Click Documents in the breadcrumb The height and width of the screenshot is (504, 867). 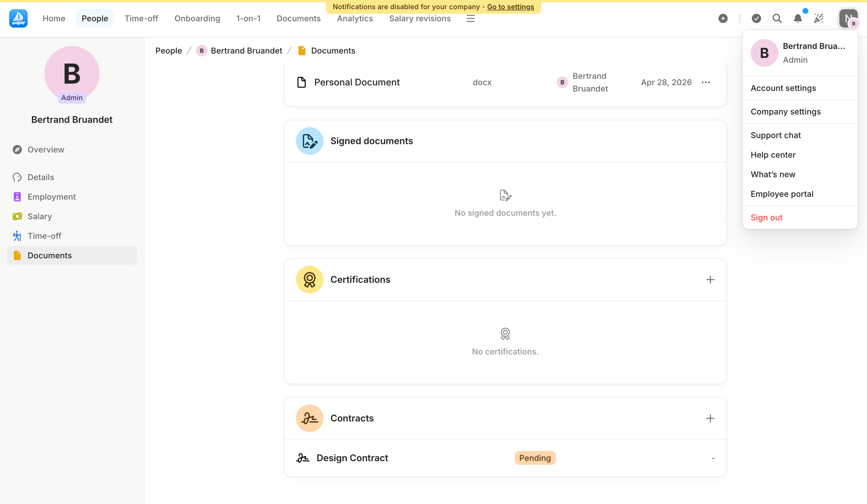coord(327,51)
